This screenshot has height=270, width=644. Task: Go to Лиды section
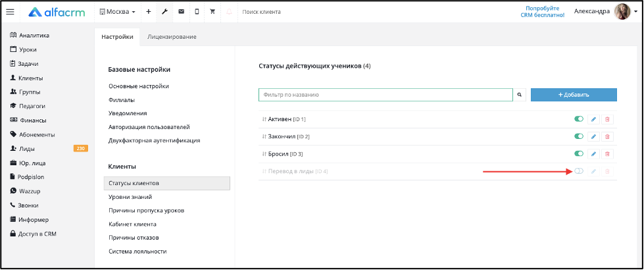coord(22,149)
